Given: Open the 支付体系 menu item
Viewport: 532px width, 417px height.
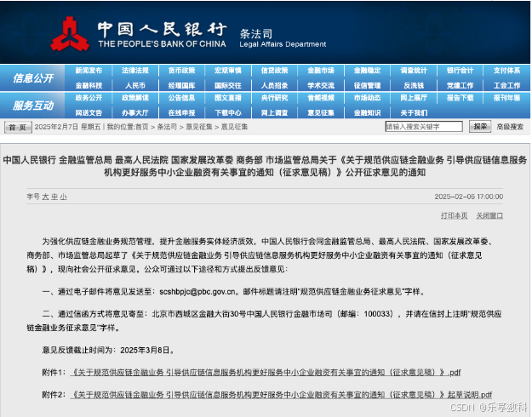Looking at the screenshot, I should pos(507,71).
